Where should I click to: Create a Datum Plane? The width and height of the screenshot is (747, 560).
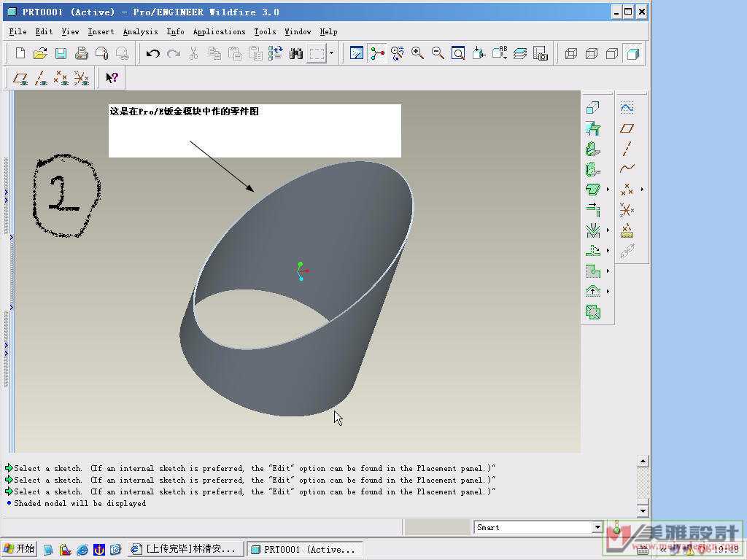click(627, 128)
